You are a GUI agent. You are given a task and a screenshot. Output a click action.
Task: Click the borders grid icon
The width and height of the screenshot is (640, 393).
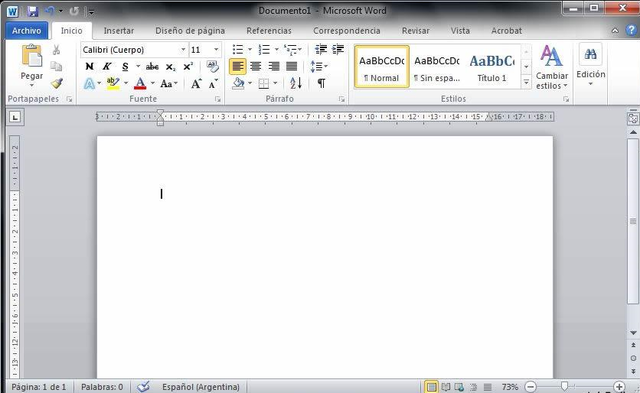pos(264,84)
